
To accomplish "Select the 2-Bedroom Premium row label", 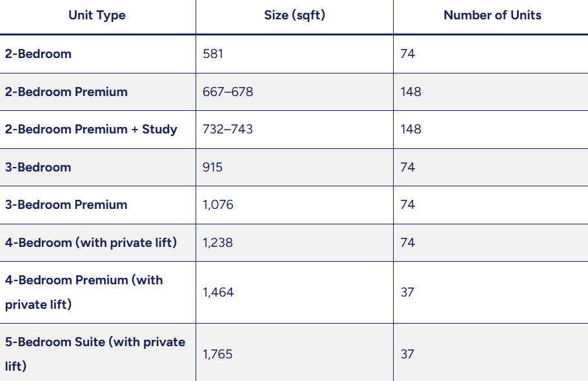I will click(x=66, y=92).
